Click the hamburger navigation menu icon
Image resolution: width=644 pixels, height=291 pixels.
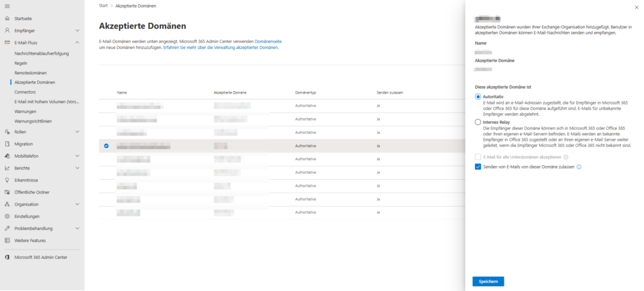point(8,6)
